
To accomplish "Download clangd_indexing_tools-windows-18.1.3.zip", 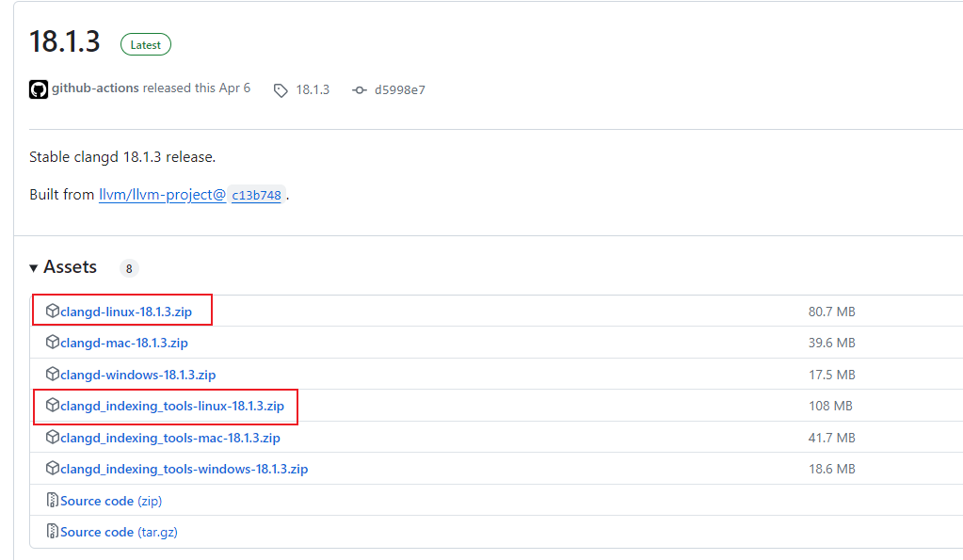I will pos(184,470).
